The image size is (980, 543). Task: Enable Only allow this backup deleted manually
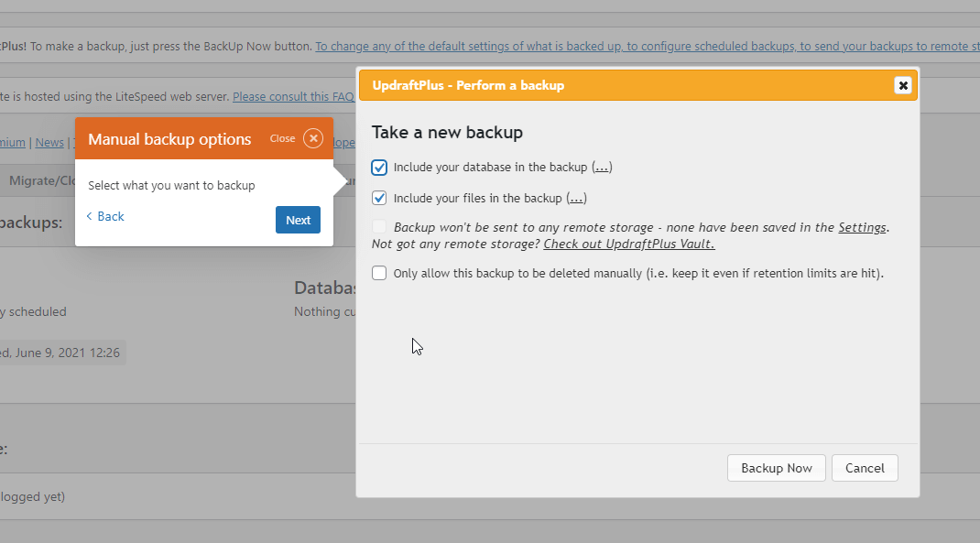(379, 273)
